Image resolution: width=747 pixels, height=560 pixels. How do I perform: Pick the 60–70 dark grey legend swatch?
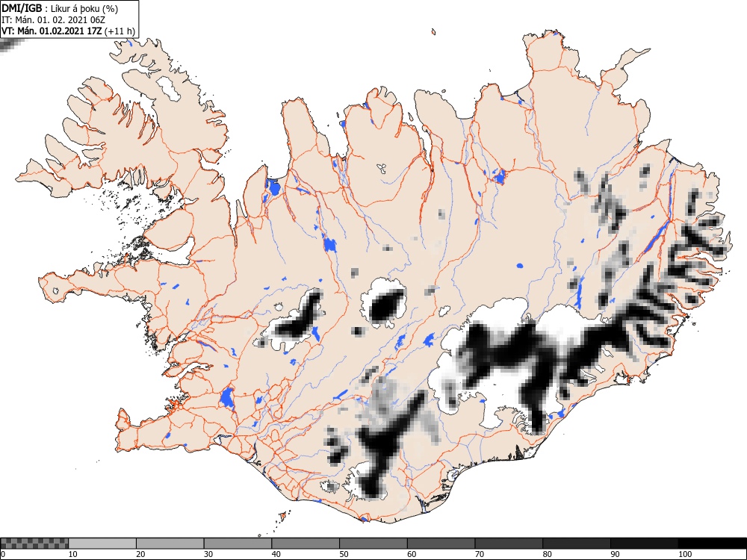tap(441, 544)
